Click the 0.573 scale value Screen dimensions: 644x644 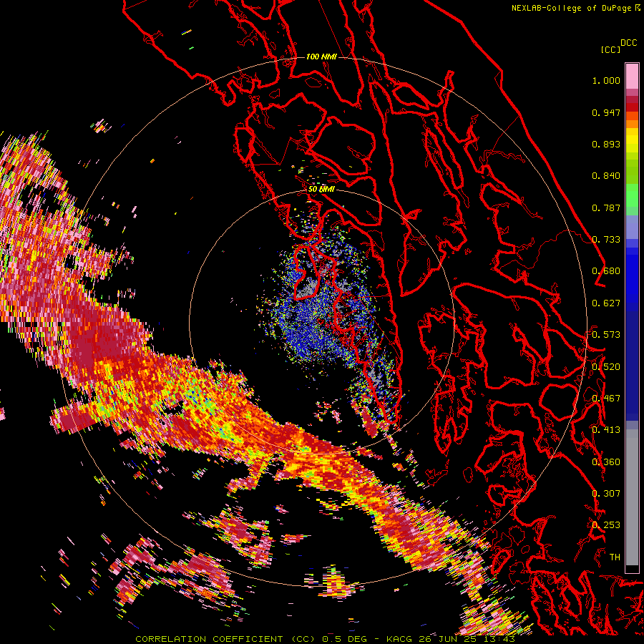tap(606, 335)
